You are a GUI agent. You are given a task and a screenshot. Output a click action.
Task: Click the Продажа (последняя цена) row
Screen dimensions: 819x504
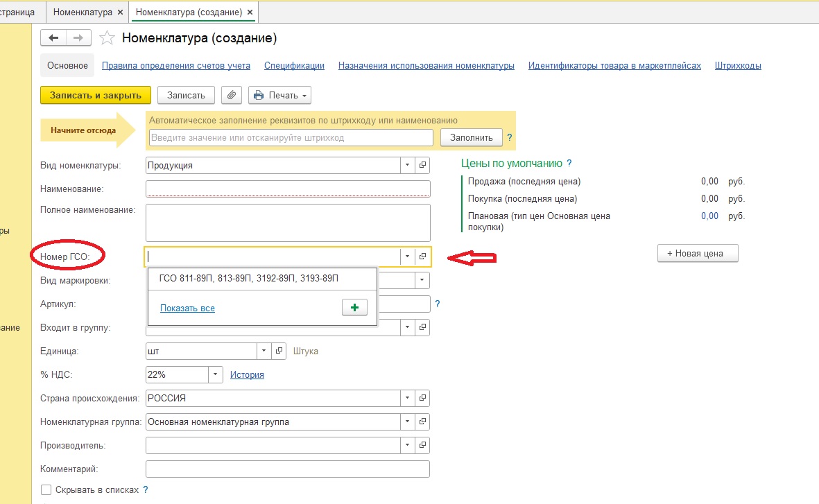(606, 181)
